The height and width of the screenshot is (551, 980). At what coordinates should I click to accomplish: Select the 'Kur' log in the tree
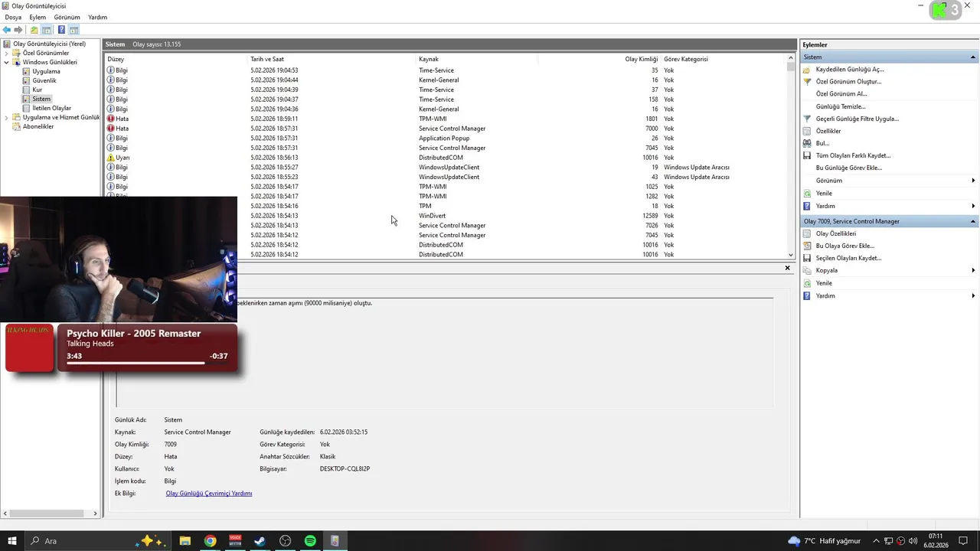click(x=37, y=90)
